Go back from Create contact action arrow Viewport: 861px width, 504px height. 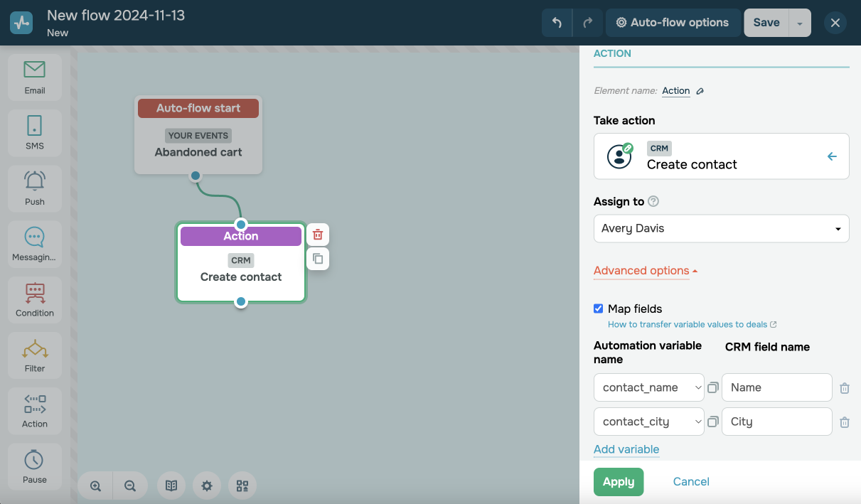pyautogui.click(x=832, y=156)
